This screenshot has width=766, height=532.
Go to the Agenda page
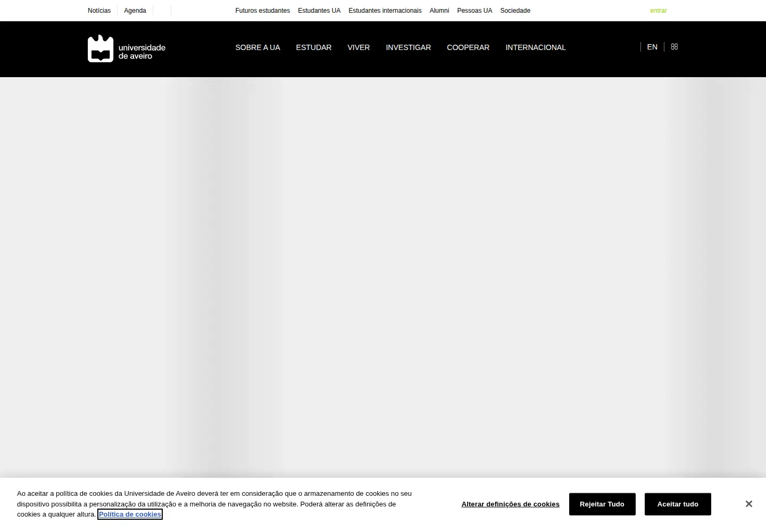135,11
